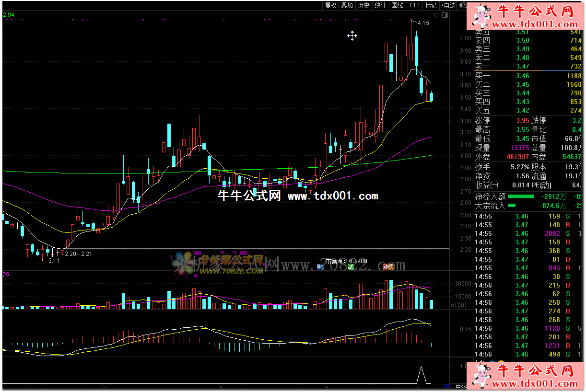The width and height of the screenshot is (586, 392).
Task: Click the 涨停 value 3.95
Action: tap(522, 120)
